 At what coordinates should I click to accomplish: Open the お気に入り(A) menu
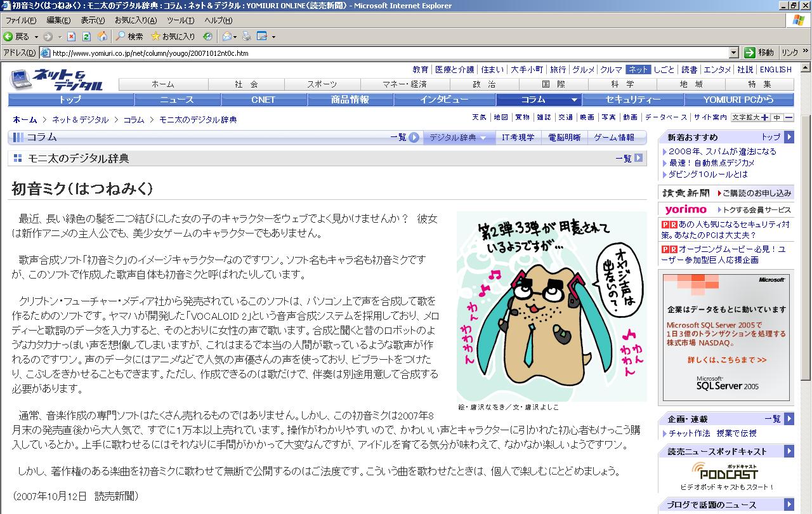click(x=135, y=20)
